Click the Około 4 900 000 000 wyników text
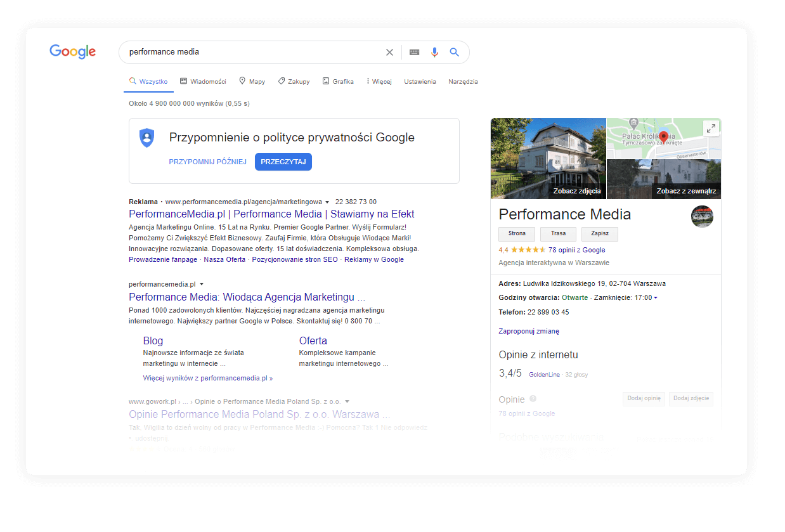This screenshot has height=532, width=785. (189, 103)
